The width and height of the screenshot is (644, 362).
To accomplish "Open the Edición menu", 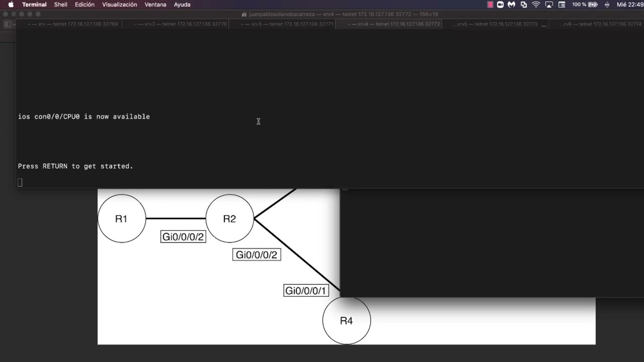I will tap(85, 5).
